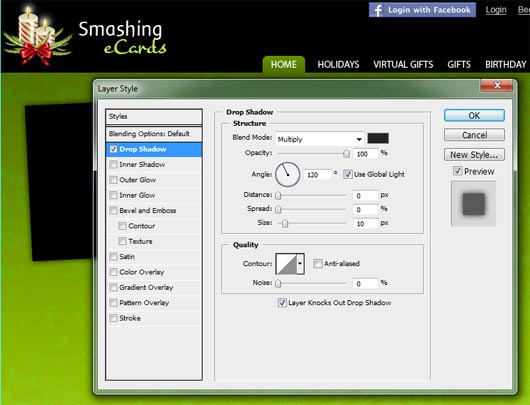Click the Distance value field
Viewport: 530px width, 405px height.
click(365, 196)
